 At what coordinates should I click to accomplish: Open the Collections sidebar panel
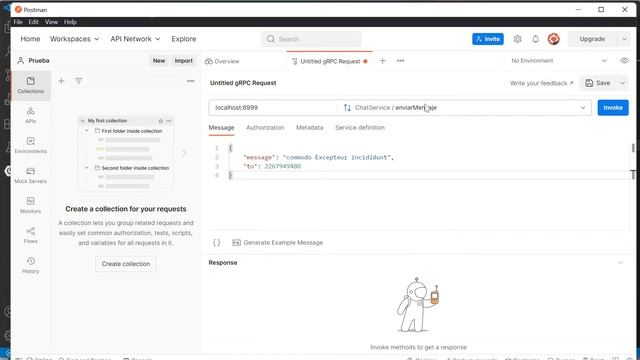point(31,85)
